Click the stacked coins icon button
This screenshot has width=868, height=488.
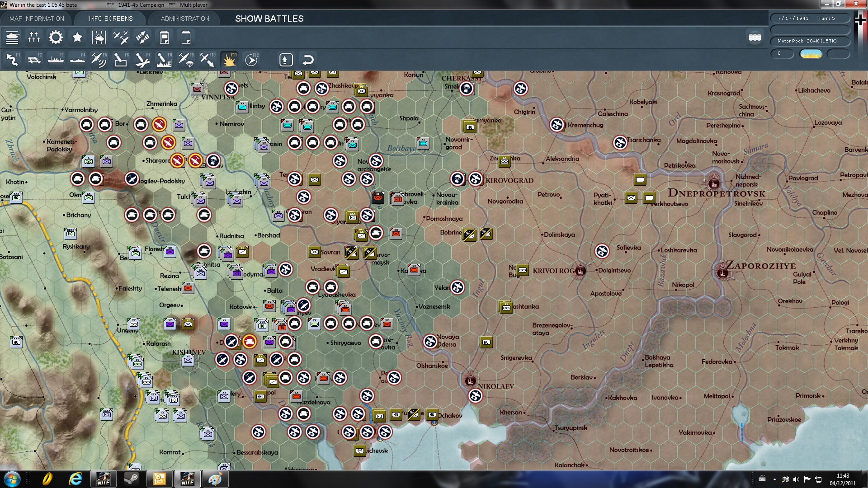tap(755, 38)
